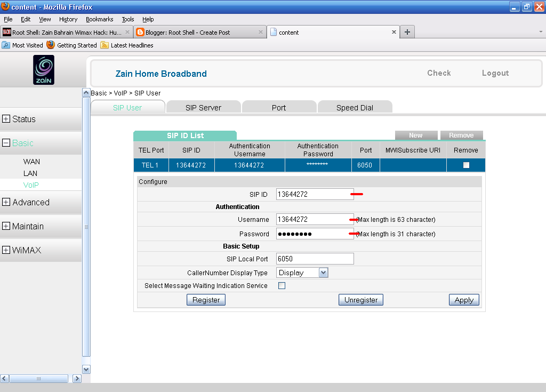Click the Remove button above the SIP list
This screenshot has height=392, width=546.
tap(461, 135)
